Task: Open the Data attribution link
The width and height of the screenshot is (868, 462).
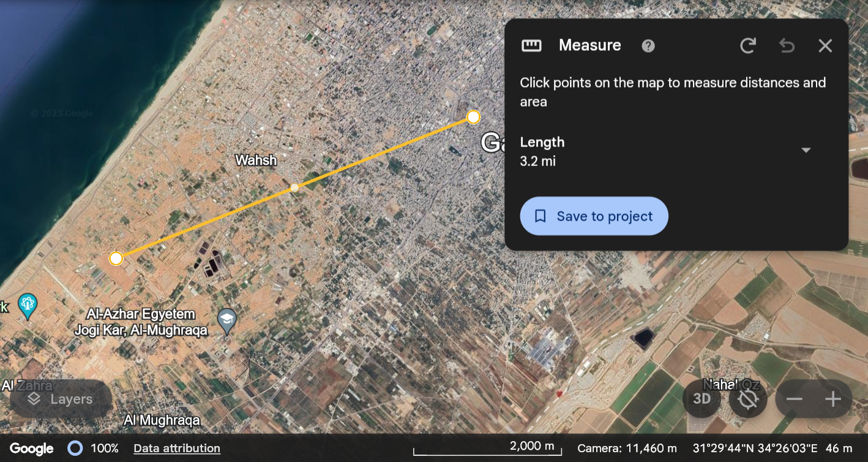Action: point(177,449)
